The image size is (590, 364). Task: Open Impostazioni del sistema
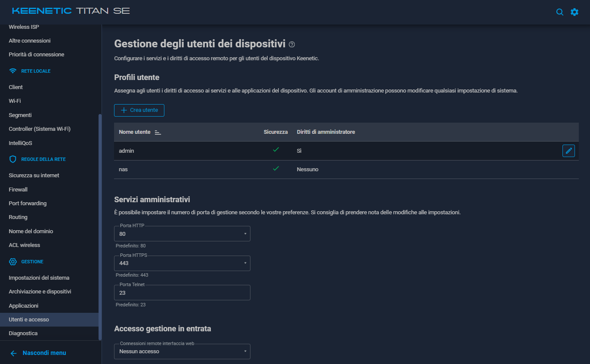click(39, 278)
